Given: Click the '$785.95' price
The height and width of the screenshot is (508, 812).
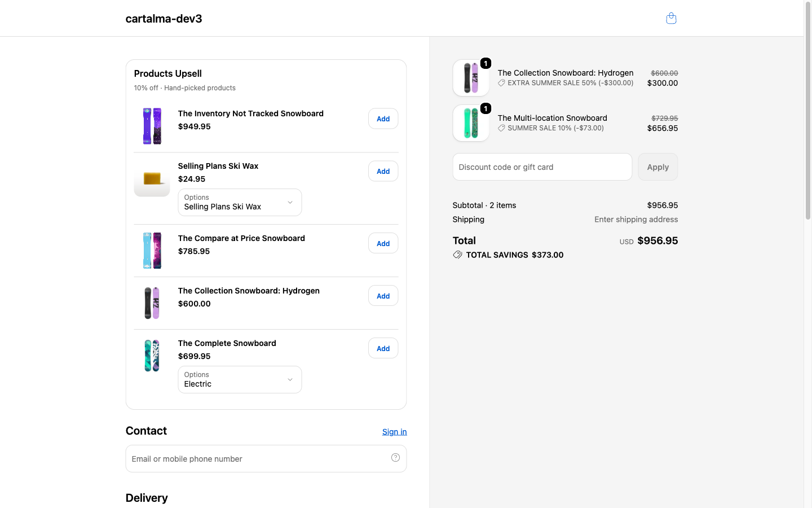Looking at the screenshot, I should point(194,251).
